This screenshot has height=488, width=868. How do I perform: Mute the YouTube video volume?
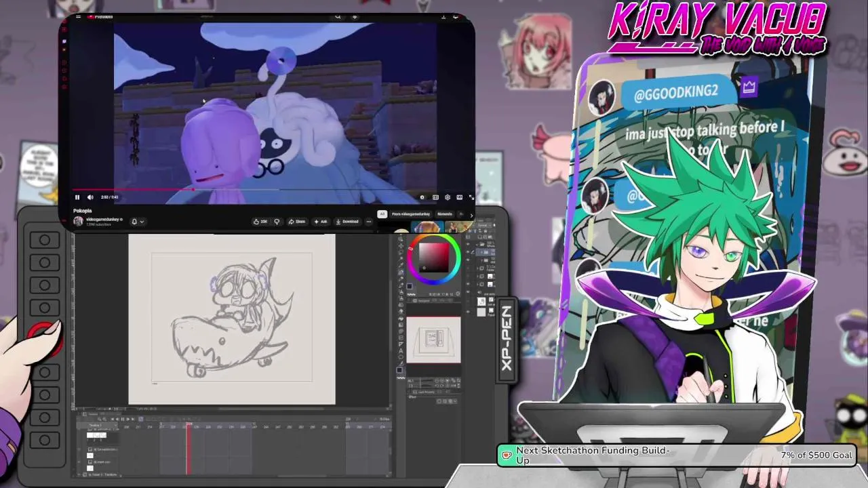[90, 197]
